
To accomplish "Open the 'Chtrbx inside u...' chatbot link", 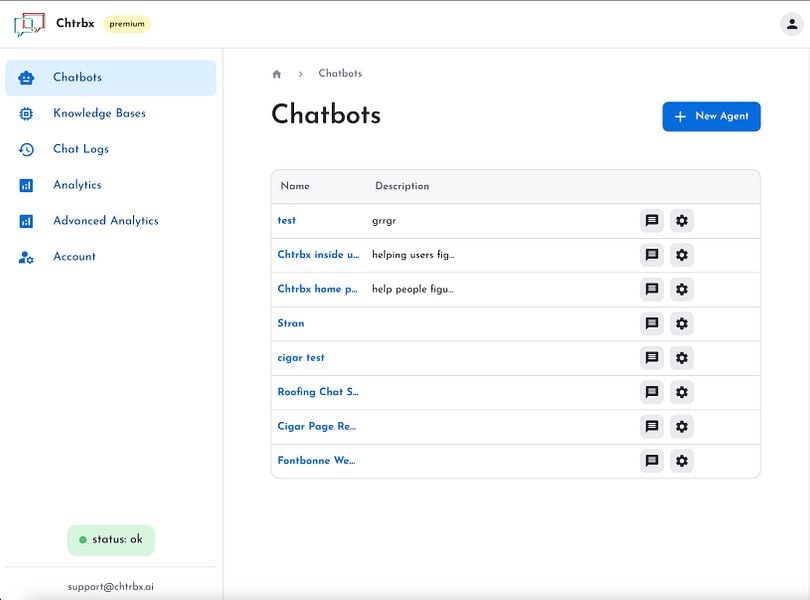I will 318,255.
